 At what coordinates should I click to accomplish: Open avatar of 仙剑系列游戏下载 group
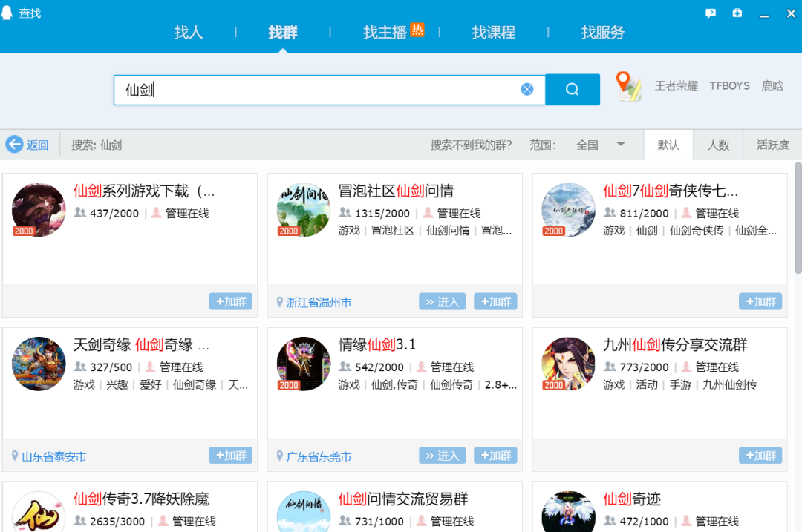coord(39,209)
